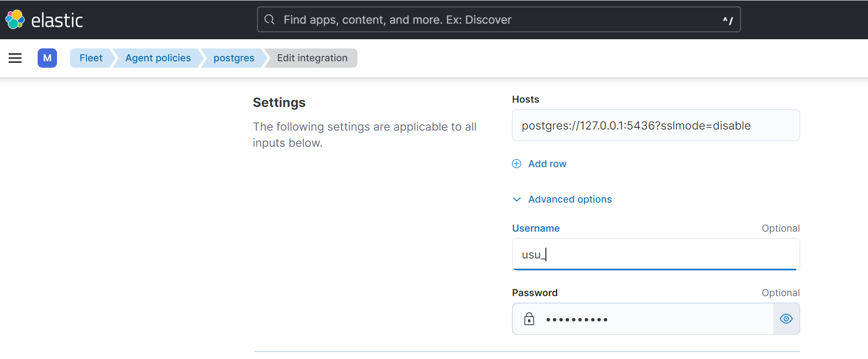Viewport: 868px width, 359px height.
Task: Click the Add row link
Action: pyautogui.click(x=547, y=164)
